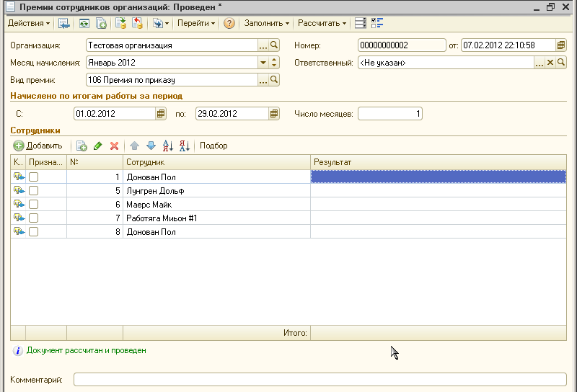Screen dimensions: 577x392
Task: Click row icon for Маерс Майк
Action: [x=19, y=204]
